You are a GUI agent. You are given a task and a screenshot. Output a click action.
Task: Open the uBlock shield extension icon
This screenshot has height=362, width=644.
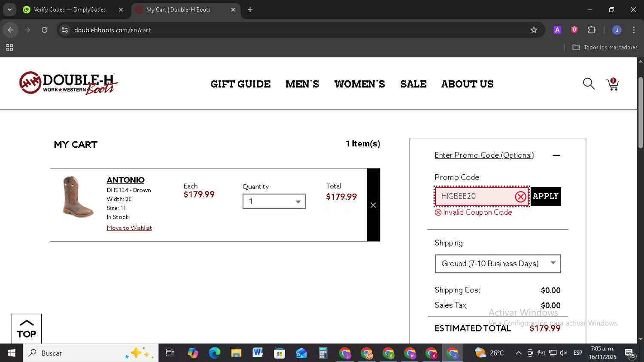coord(574,30)
